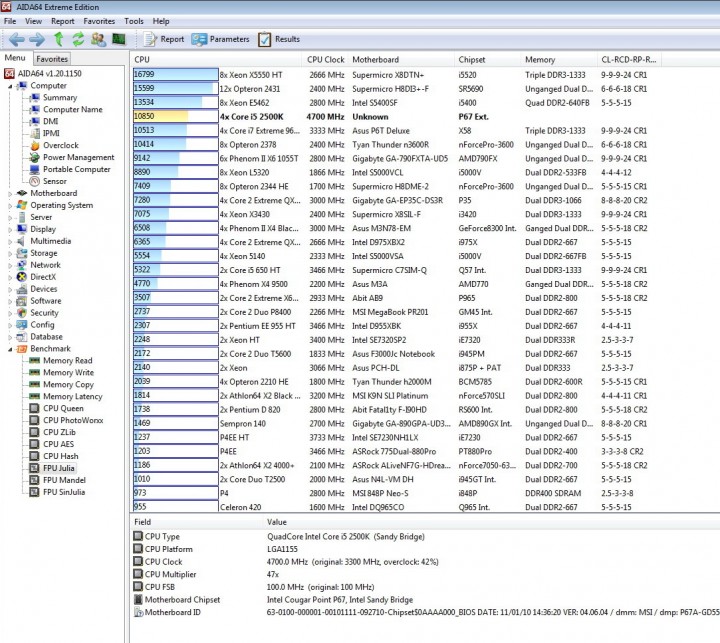Click the Results toolbar button

pos(279,39)
